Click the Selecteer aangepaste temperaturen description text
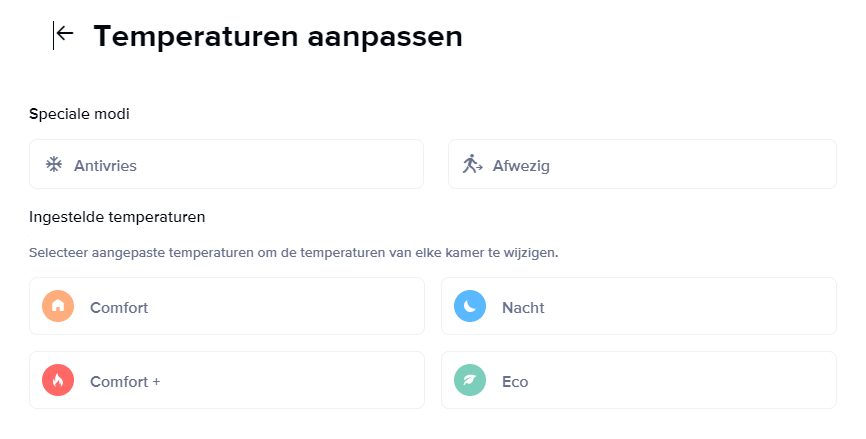Image resolution: width=866 pixels, height=439 pixels. pos(294,252)
